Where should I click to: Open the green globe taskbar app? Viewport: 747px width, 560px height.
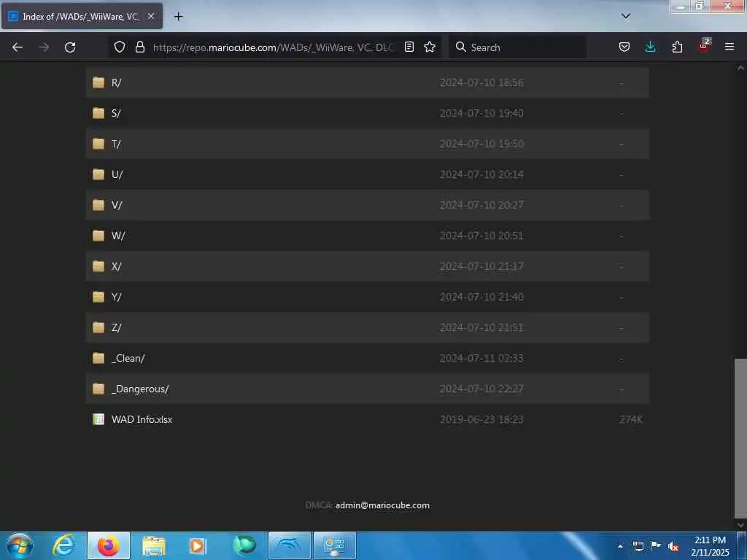[244, 545]
